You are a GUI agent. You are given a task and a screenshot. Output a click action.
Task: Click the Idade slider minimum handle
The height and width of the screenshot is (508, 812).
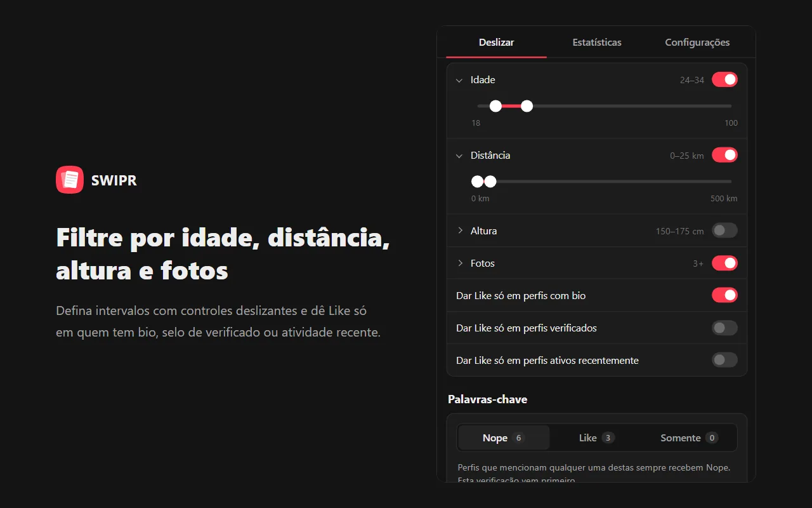(496, 106)
